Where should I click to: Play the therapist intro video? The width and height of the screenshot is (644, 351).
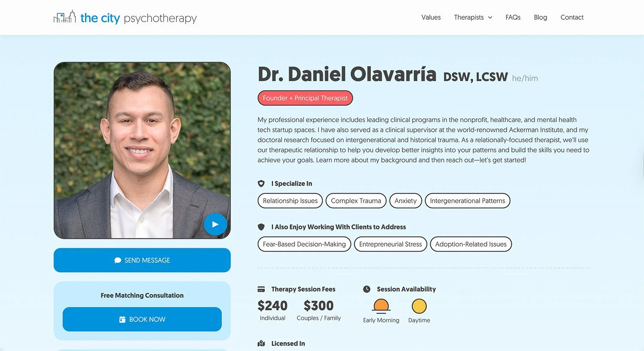point(215,224)
